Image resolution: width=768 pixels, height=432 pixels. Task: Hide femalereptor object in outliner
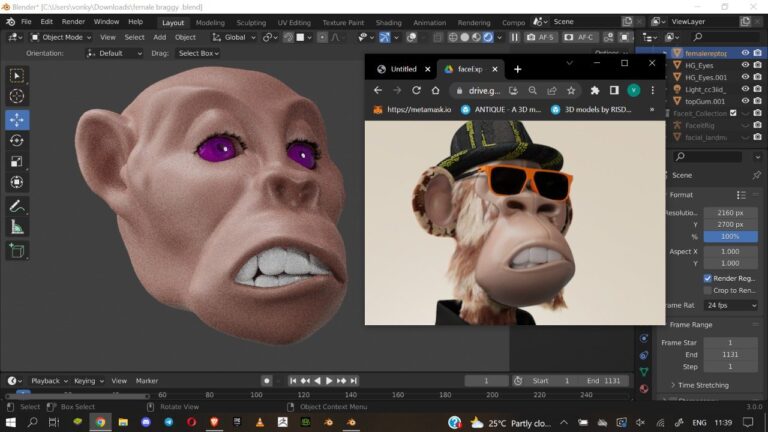[745, 53]
